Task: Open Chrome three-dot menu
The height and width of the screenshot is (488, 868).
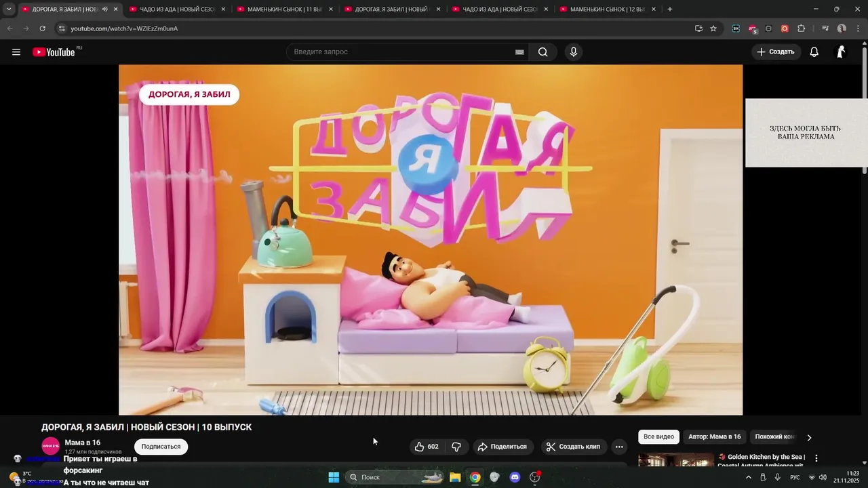Action: click(858, 28)
